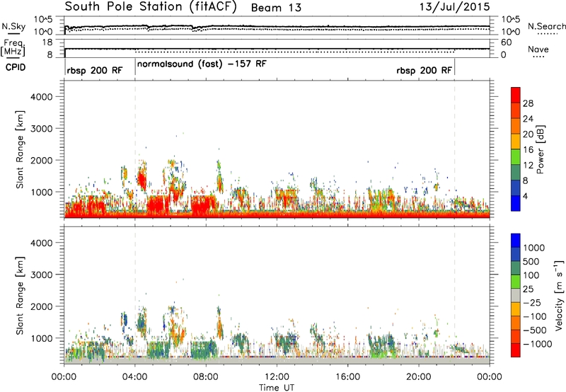Select the 'N.Sky' legend label
The width and height of the screenshot is (566, 392).
13,26
